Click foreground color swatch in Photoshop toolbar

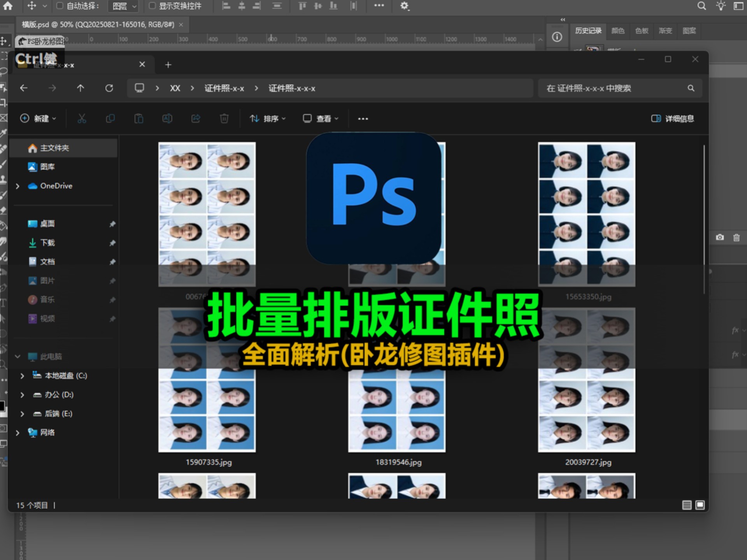click(2, 406)
